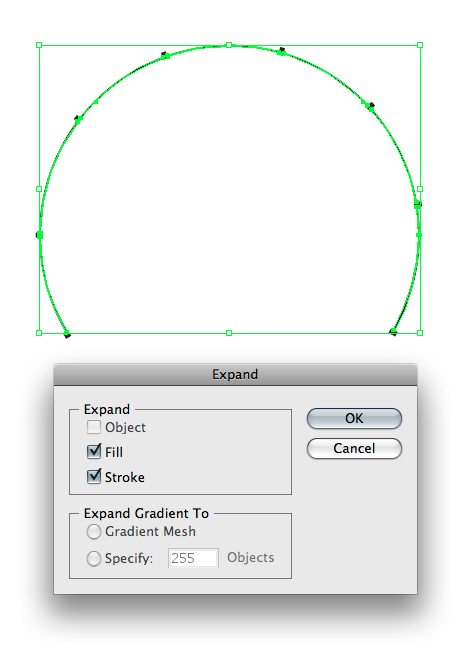
Task: Cancel the Expand dialog
Action: 354,449
